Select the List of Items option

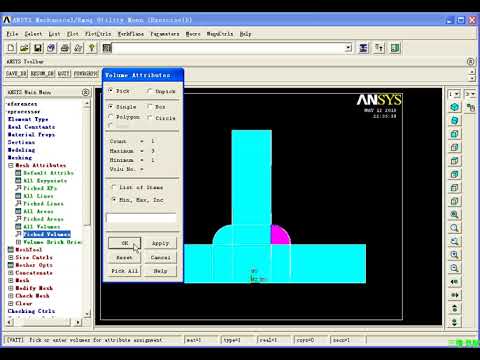(x=114, y=187)
